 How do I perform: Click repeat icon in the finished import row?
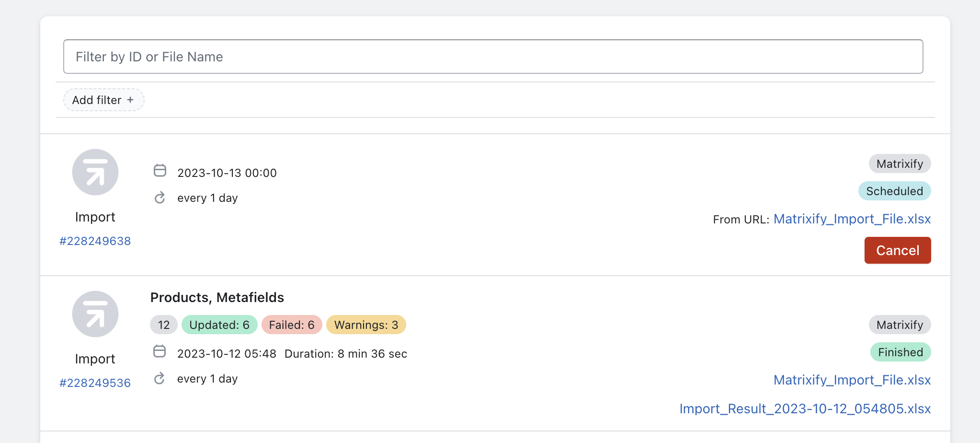coord(160,378)
